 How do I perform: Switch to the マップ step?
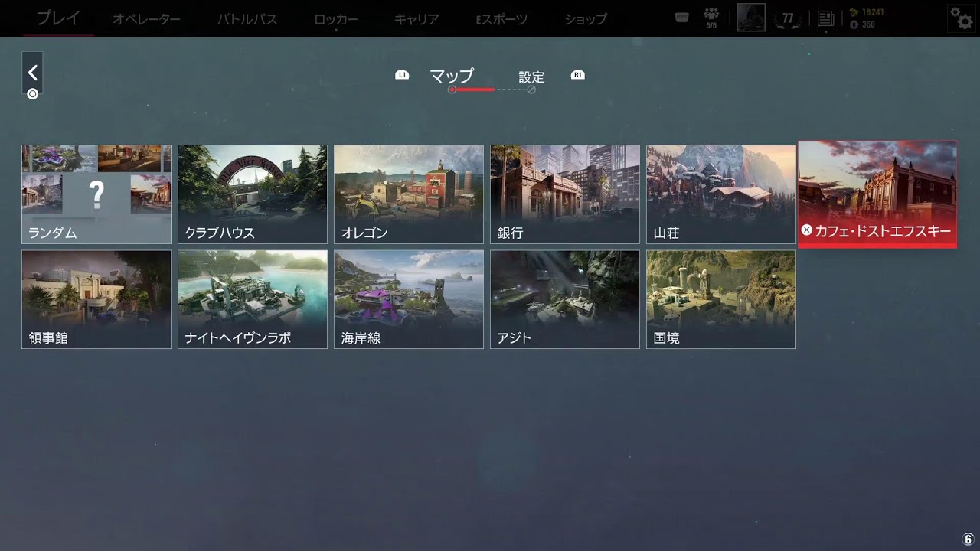click(452, 76)
